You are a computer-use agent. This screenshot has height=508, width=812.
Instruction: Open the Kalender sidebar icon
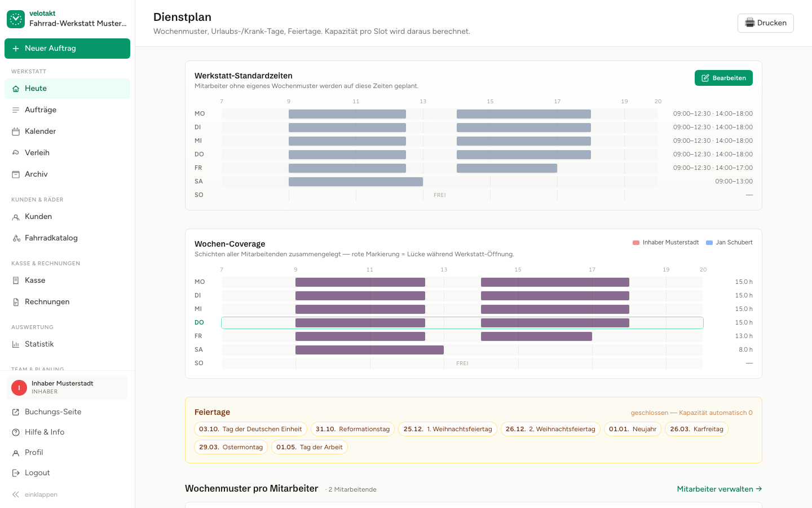16,132
